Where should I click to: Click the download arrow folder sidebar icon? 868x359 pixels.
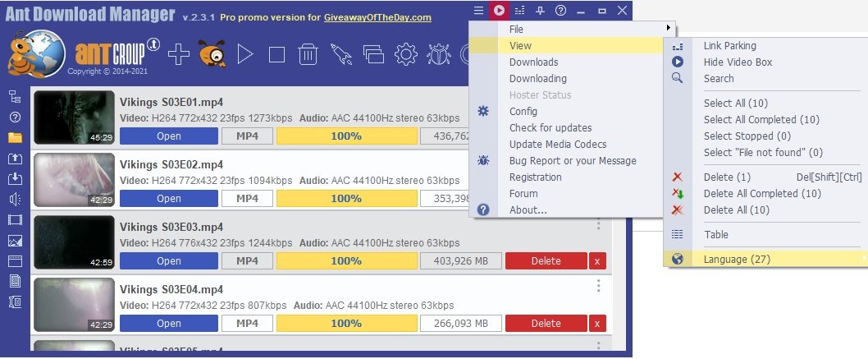click(x=15, y=178)
